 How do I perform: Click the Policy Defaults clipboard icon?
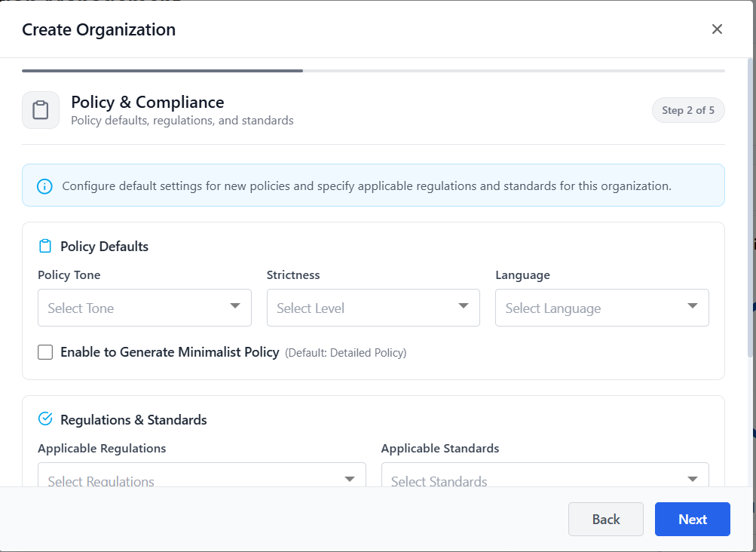44,246
